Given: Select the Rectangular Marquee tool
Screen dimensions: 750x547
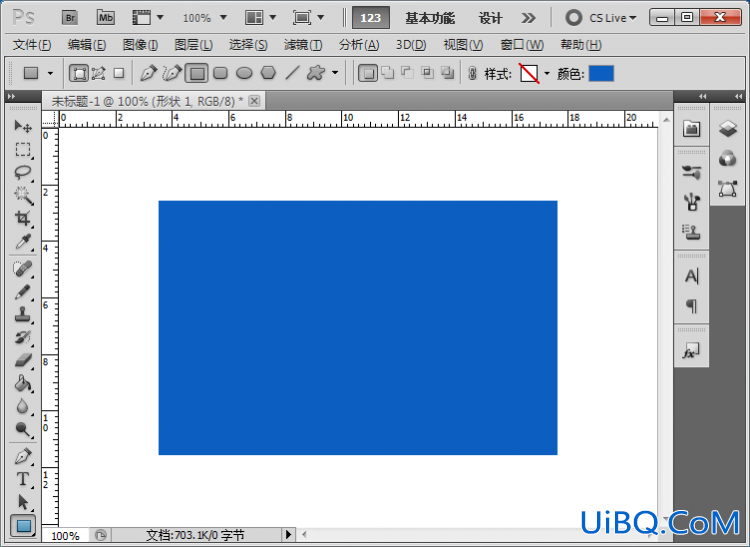Looking at the screenshot, I should 22,150.
